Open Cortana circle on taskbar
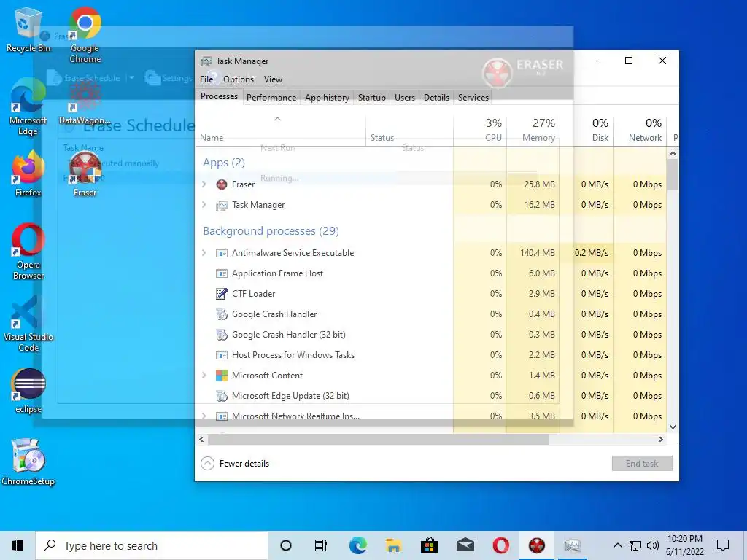747x560 pixels. pos(286,545)
